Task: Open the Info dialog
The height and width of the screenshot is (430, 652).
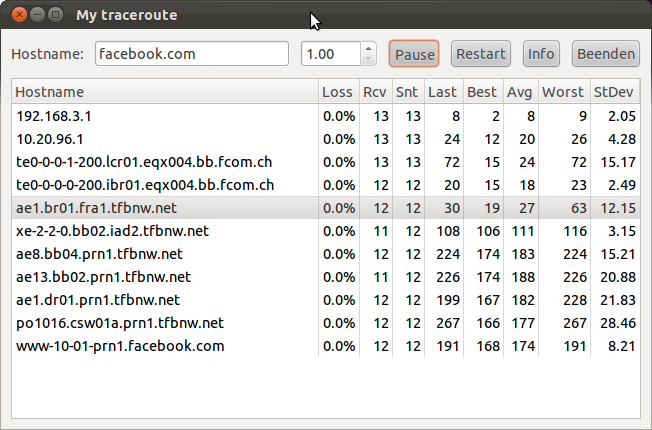Action: 541,54
